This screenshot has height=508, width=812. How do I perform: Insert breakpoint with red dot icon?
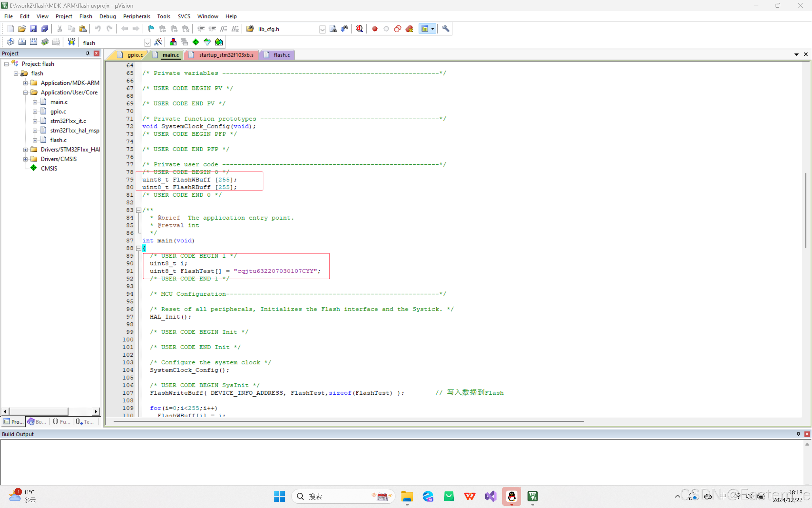375,29
